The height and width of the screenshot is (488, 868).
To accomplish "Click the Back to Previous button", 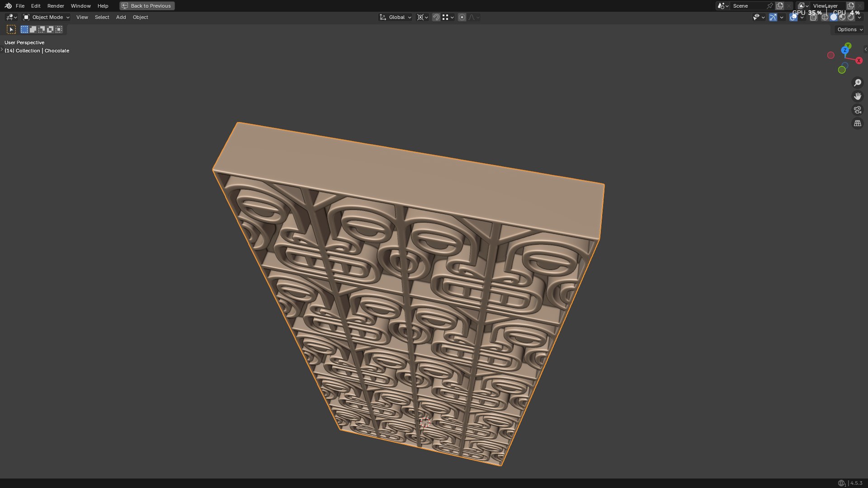I will pyautogui.click(x=147, y=6).
